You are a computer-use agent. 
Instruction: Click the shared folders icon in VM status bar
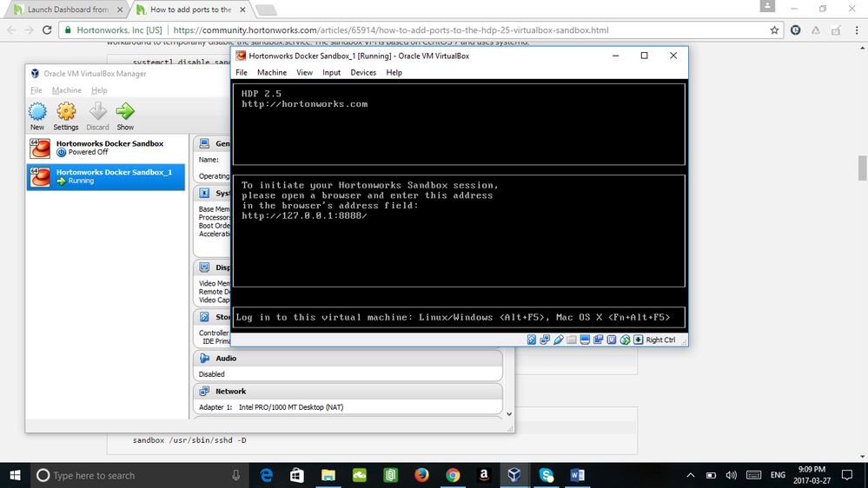coord(572,340)
